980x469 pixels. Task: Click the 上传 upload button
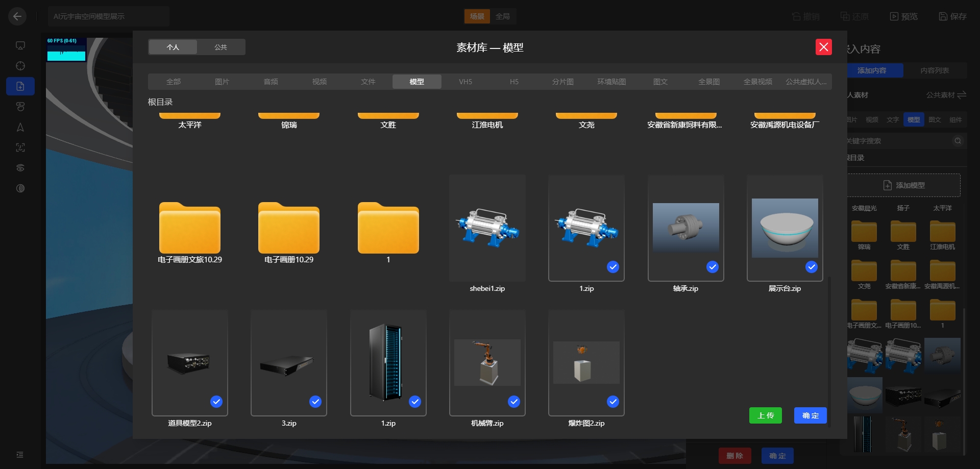[765, 415]
